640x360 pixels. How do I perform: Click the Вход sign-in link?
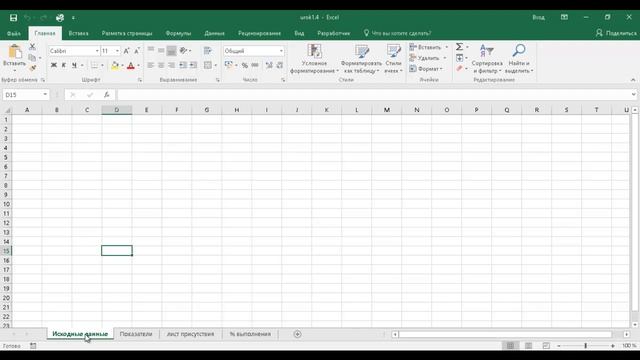(x=538, y=18)
